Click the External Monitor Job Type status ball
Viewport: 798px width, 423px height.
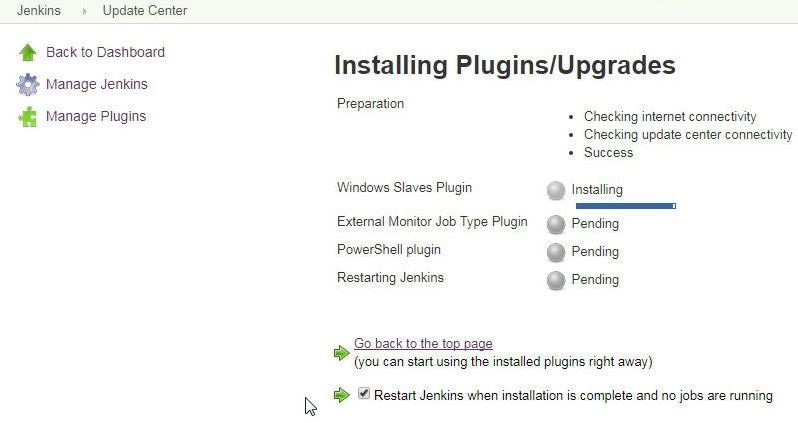556,224
